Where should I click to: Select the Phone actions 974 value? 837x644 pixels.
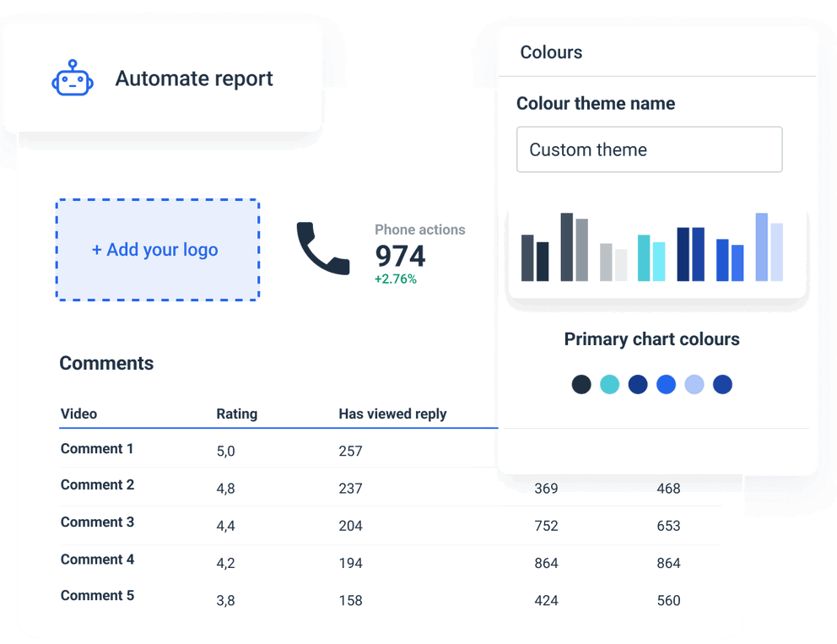400,256
